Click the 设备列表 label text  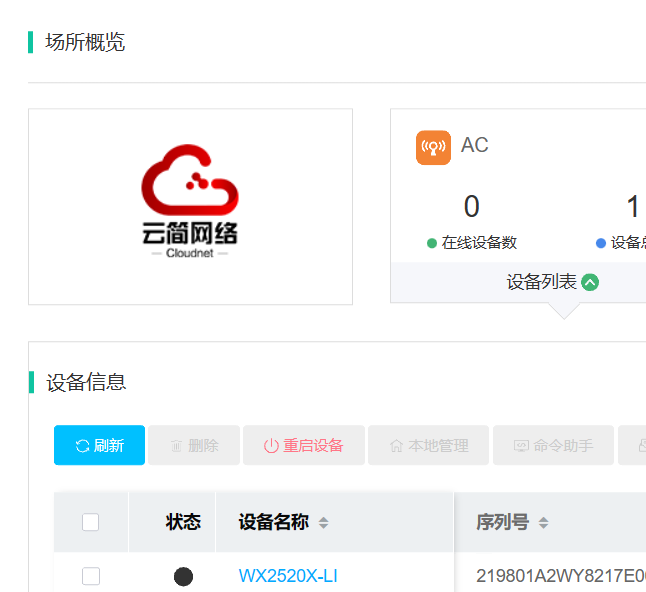pos(541,282)
